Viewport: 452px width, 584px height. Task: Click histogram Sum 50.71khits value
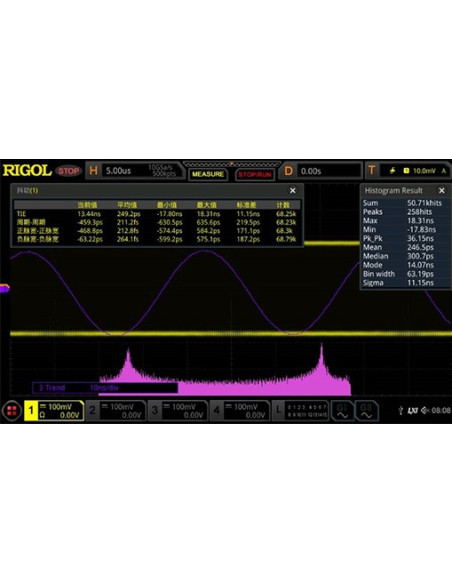(424, 203)
